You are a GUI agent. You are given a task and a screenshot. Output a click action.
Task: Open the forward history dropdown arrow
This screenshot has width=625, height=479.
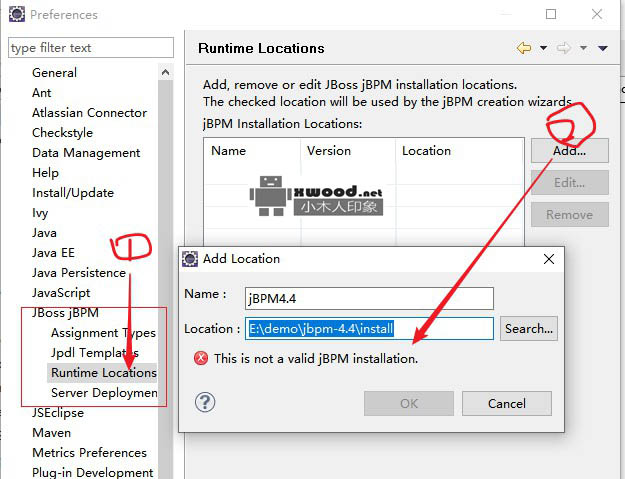(583, 48)
